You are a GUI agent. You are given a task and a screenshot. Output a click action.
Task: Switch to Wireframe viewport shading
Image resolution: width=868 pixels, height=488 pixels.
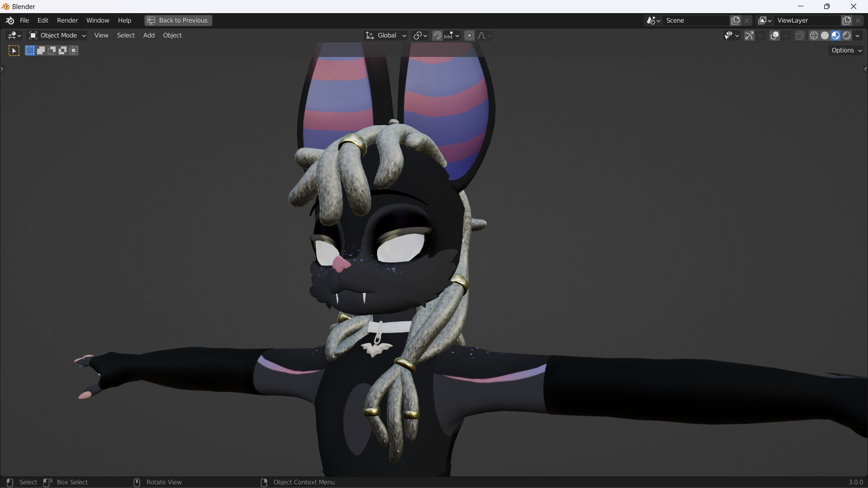(814, 35)
